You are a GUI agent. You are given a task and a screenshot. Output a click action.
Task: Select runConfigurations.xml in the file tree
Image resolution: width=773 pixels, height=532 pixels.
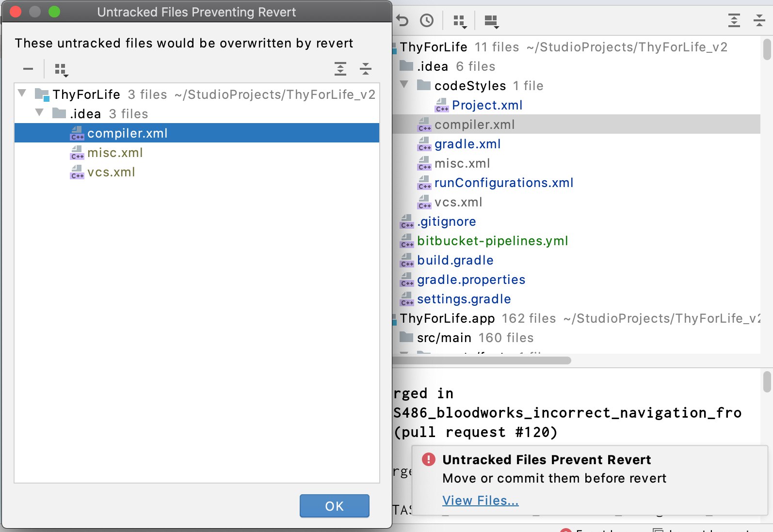pyautogui.click(x=503, y=183)
